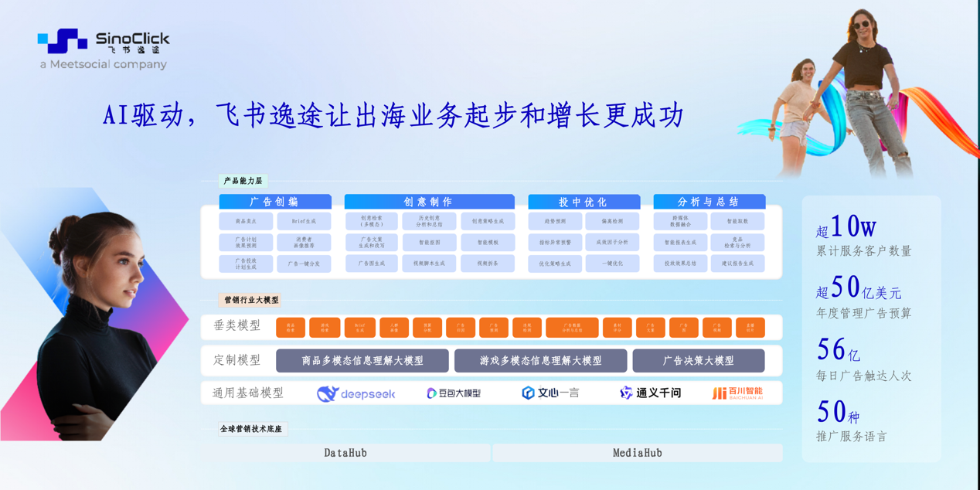Select the 广告决策大模型 button

tap(698, 361)
